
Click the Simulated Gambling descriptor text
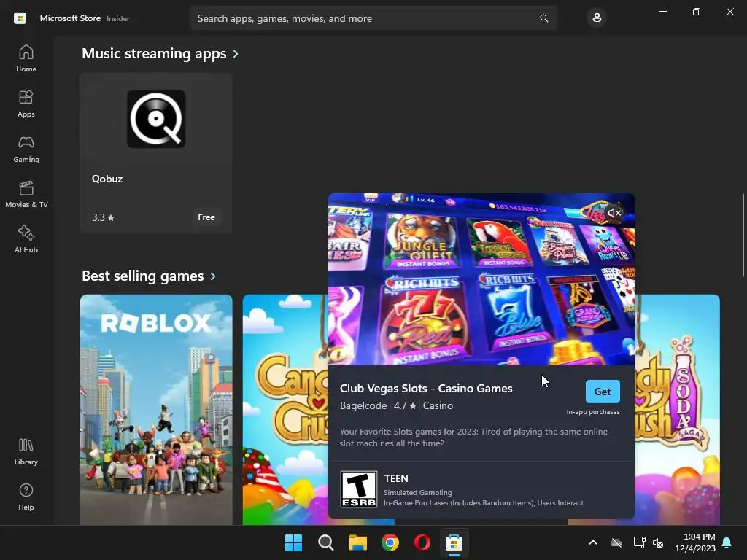click(x=418, y=492)
